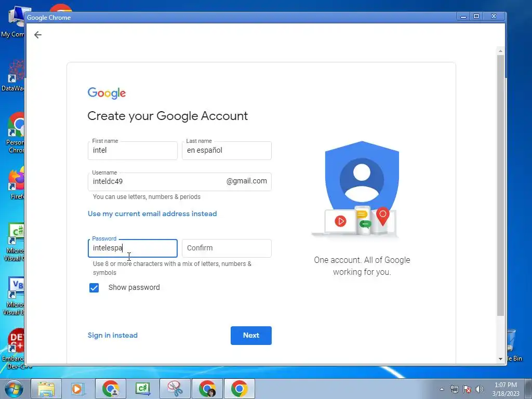Close the Google Chrome window
Screen dimensions: 532x399
(x=494, y=16)
